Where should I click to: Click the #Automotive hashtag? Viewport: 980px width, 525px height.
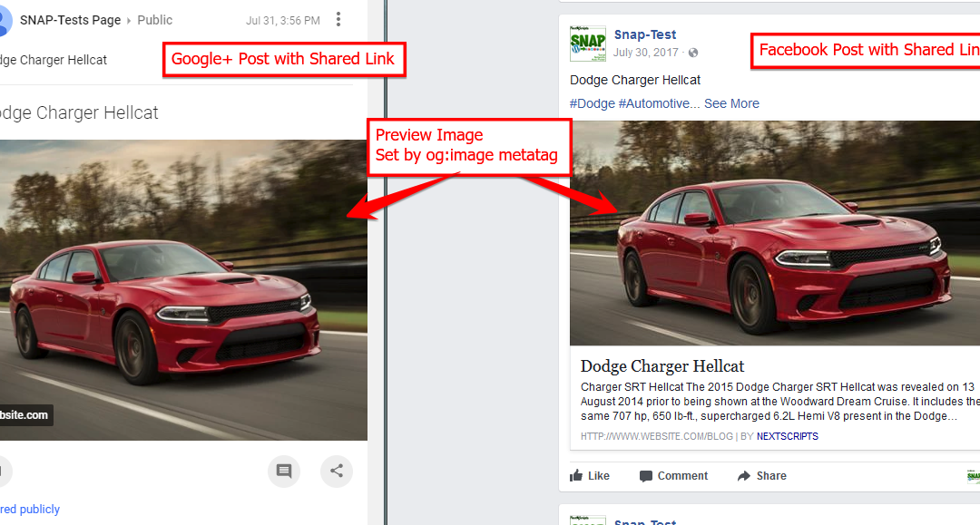[x=653, y=103]
